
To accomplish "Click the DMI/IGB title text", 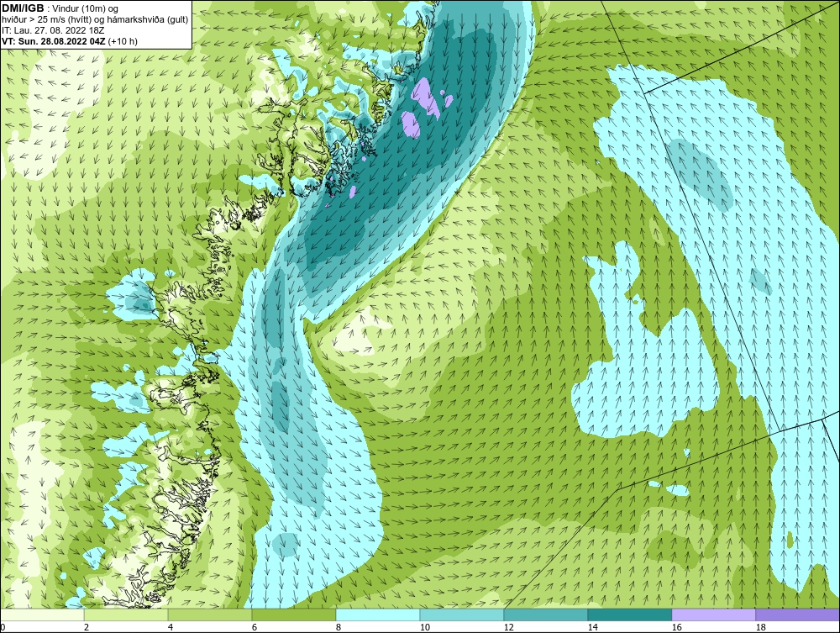I will pos(23,8).
